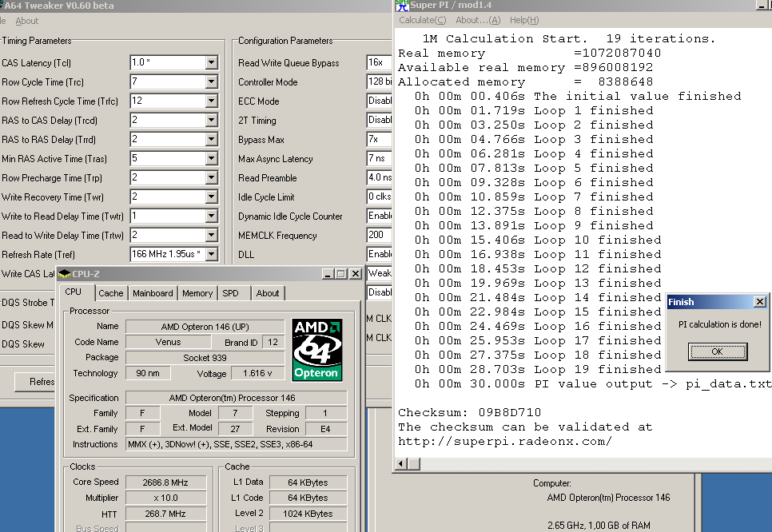Open the Mainboard tab in CPU-Z
Viewport: 772px width, 532px height.
(x=153, y=293)
